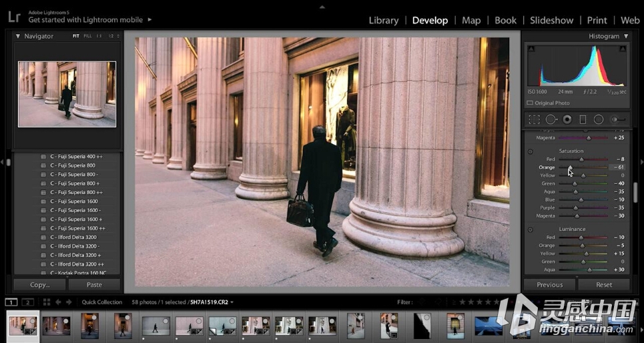Screen dimensions: 644x343
Task: Click preset icon for C - Fuji Superia 800
Action: [x=43, y=165]
